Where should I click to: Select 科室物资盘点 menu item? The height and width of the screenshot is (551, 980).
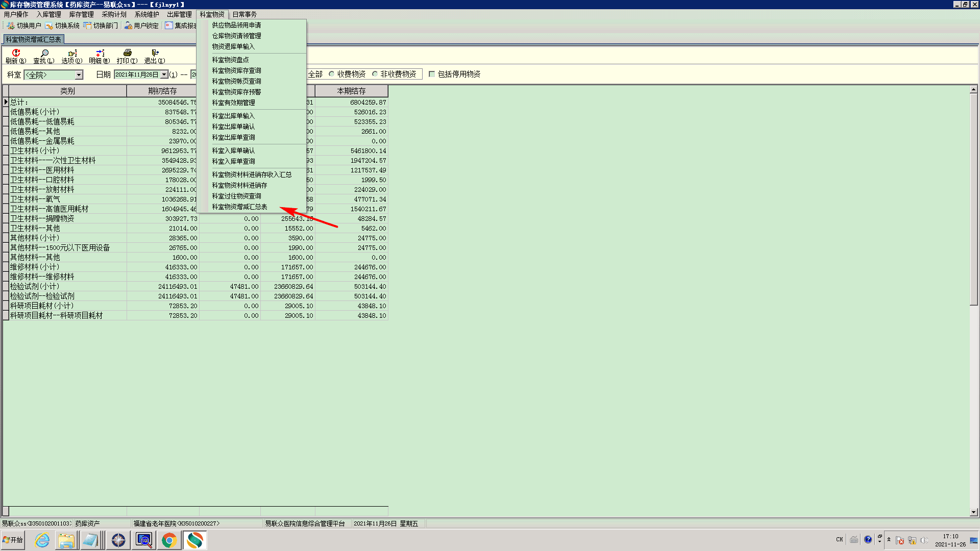(230, 60)
